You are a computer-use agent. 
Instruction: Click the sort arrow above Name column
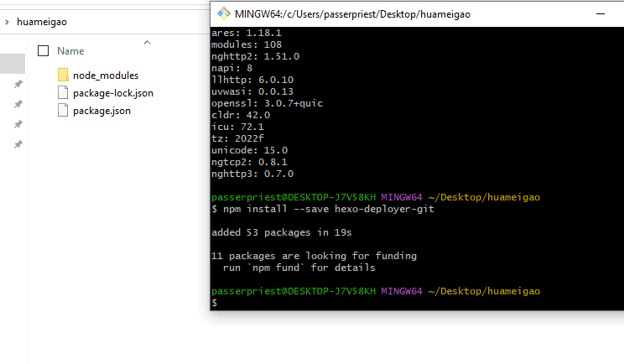tap(147, 42)
